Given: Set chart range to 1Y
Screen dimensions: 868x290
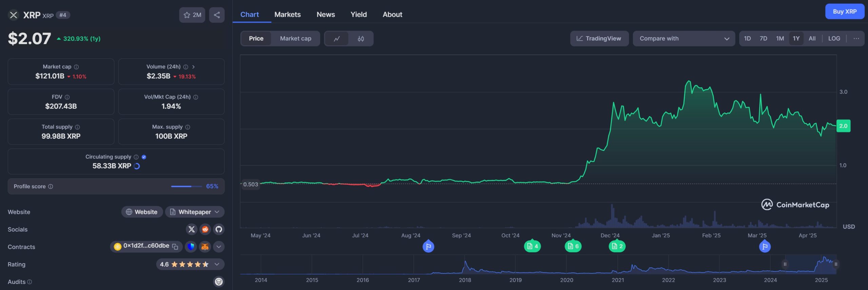Looking at the screenshot, I should click(x=796, y=39).
